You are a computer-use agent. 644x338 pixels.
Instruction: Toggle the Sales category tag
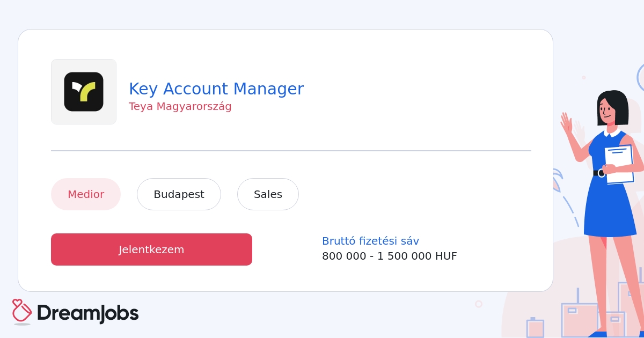pyautogui.click(x=268, y=194)
